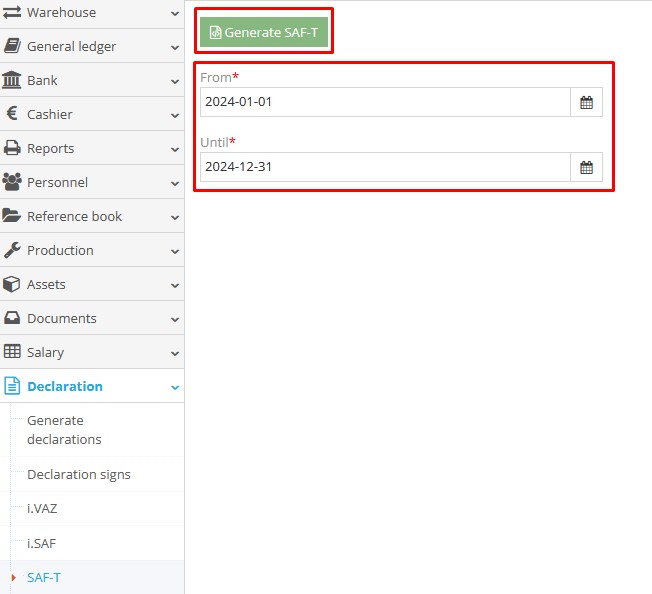Open the Declaration signs page
Screen dimensions: 652x594
pyautogui.click(x=78, y=474)
